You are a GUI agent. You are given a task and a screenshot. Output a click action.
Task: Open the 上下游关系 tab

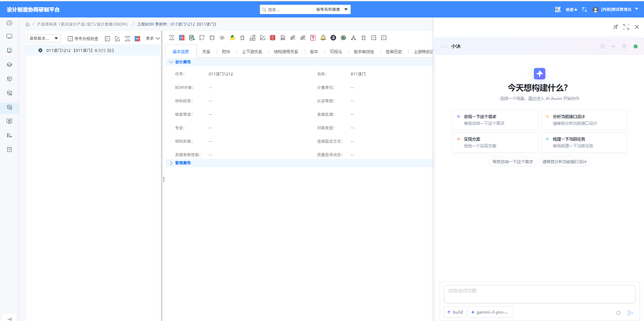tap(252, 52)
